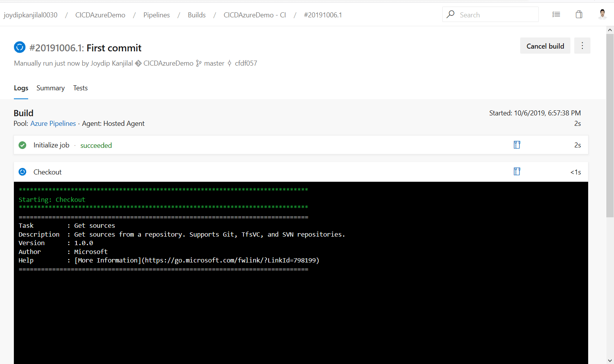
Task: View raw log for Initialize job
Action: (x=517, y=145)
